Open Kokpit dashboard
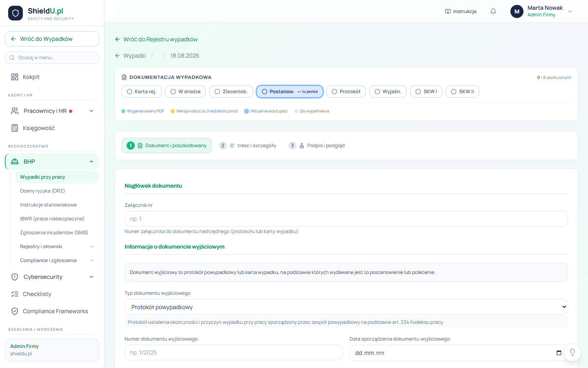 tap(52, 77)
